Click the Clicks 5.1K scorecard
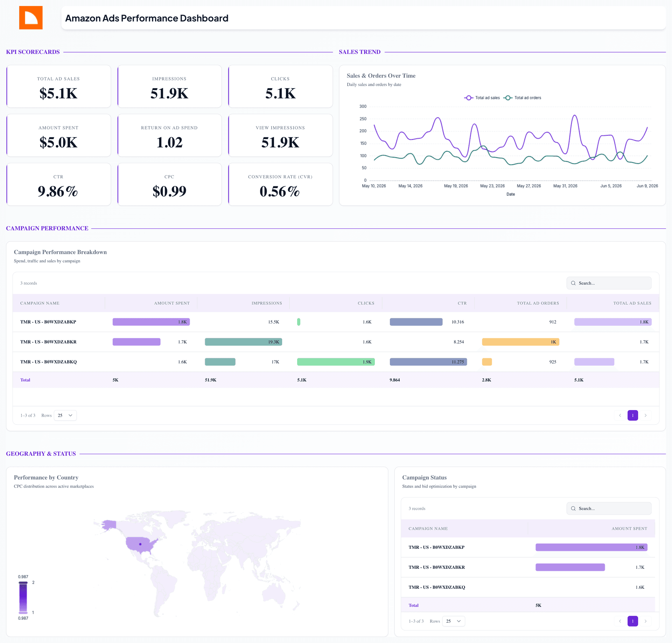The image size is (672, 643). pyautogui.click(x=280, y=87)
